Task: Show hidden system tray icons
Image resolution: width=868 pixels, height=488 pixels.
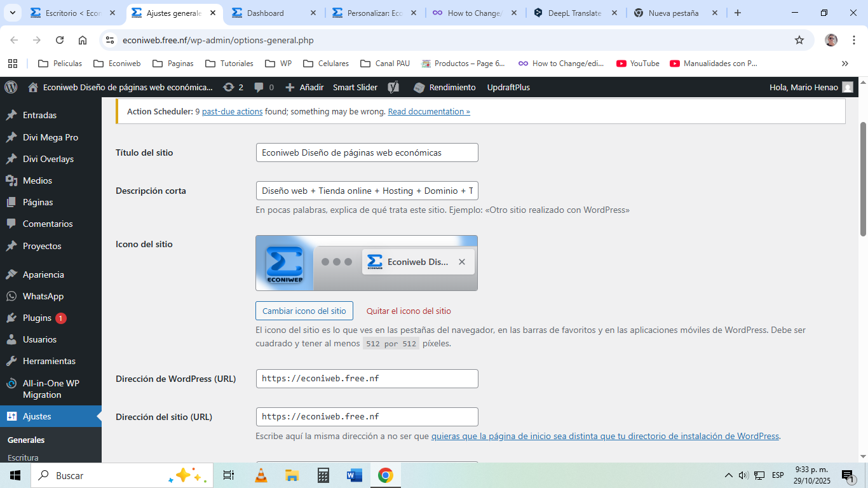Action: [x=728, y=475]
